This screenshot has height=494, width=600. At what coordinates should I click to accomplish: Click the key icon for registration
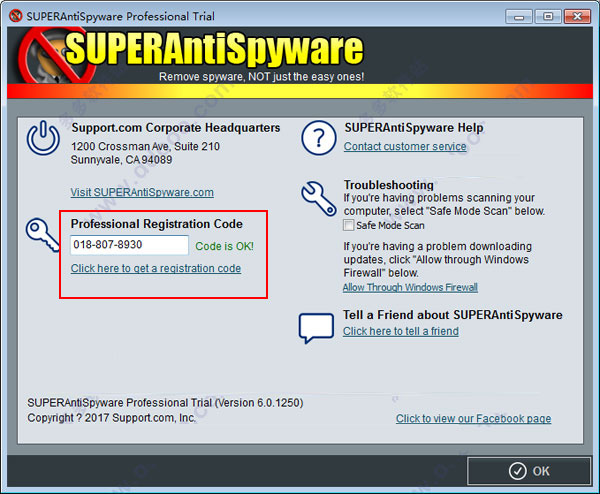(42, 235)
